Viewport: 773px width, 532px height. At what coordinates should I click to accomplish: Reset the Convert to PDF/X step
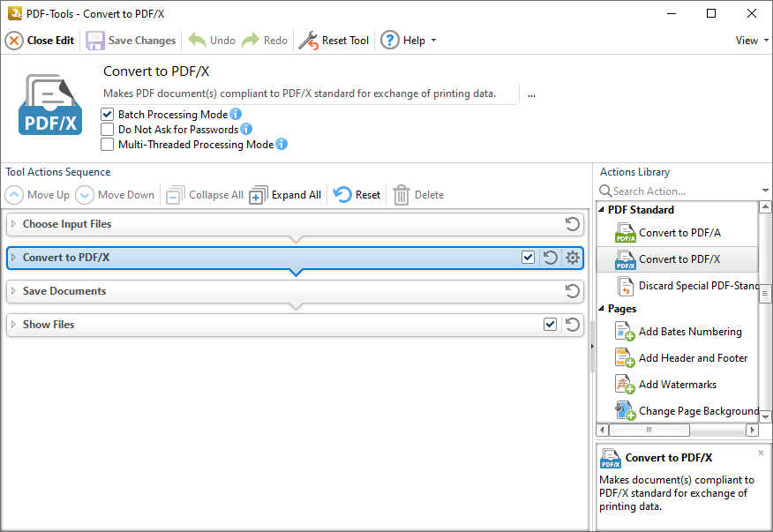click(550, 258)
